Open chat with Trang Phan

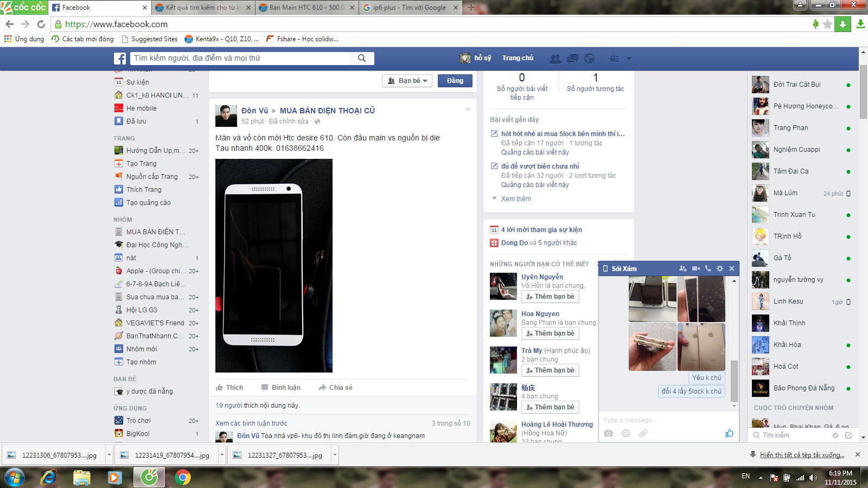point(801,128)
